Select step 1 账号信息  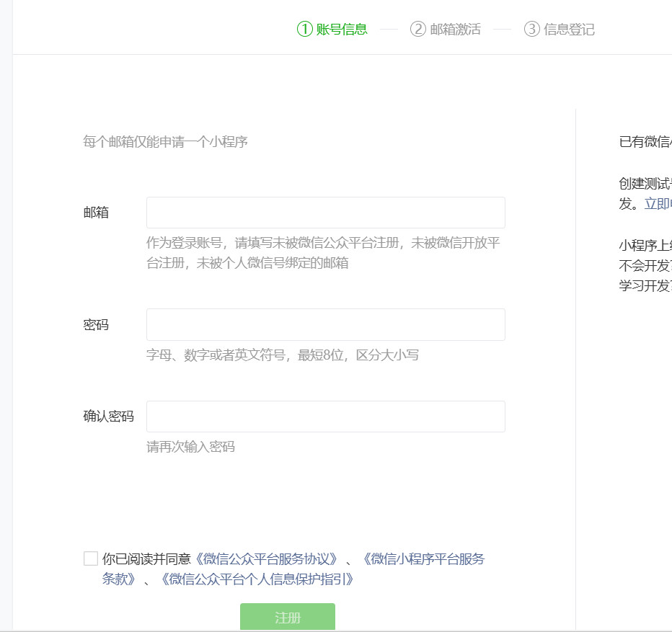(x=332, y=29)
